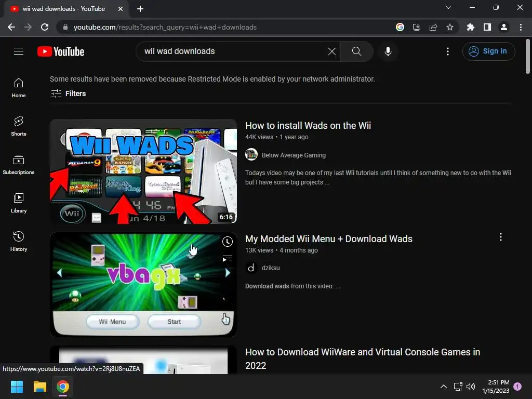
Task: Show hidden tray icons chevron
Action: pyautogui.click(x=444, y=387)
